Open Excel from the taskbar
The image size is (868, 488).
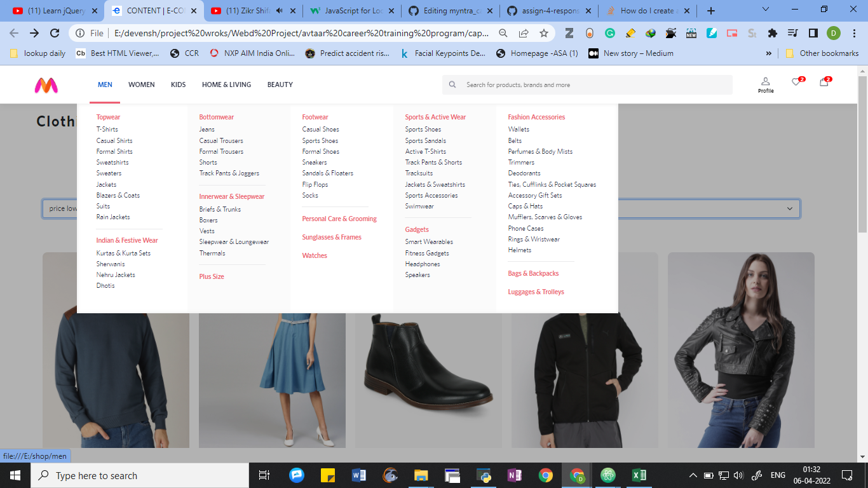click(639, 475)
